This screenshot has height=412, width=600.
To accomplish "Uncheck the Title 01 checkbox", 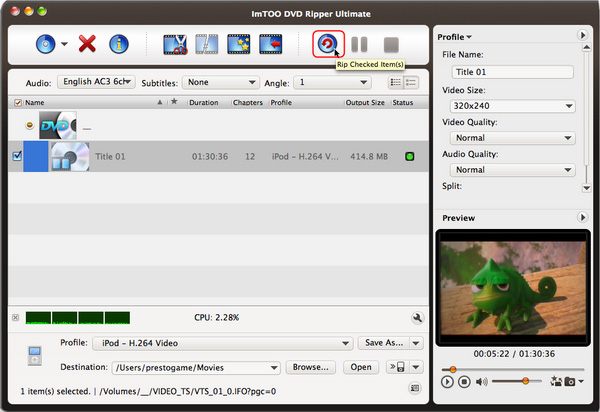I will click(x=17, y=156).
